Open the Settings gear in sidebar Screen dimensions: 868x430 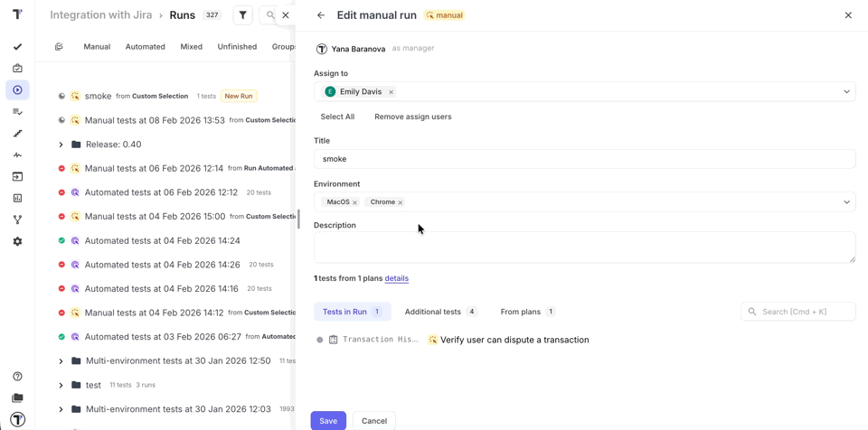[17, 241]
